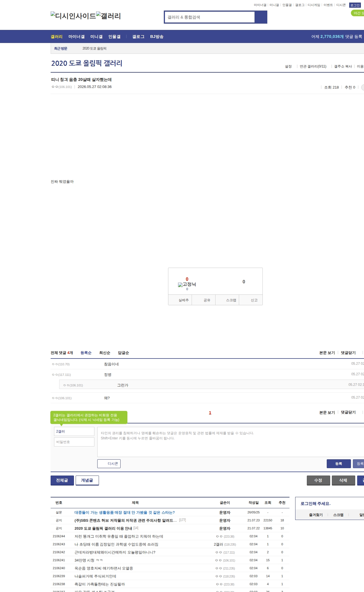This screenshot has width=364, height=592.
Task: Open post 나솔퍼거에 주식퍼거인데
Action: 95,576
